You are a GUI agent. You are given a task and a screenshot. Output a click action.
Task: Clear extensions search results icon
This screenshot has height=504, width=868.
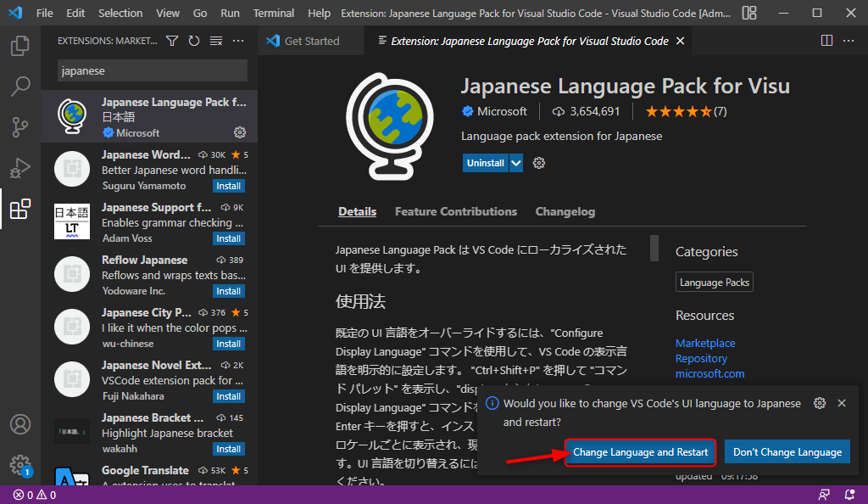click(x=216, y=41)
